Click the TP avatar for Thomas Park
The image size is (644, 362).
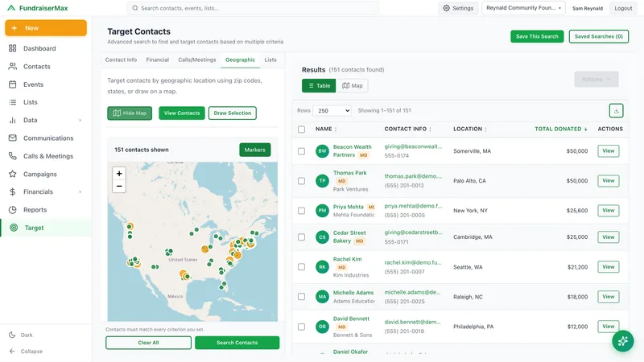pyautogui.click(x=323, y=180)
